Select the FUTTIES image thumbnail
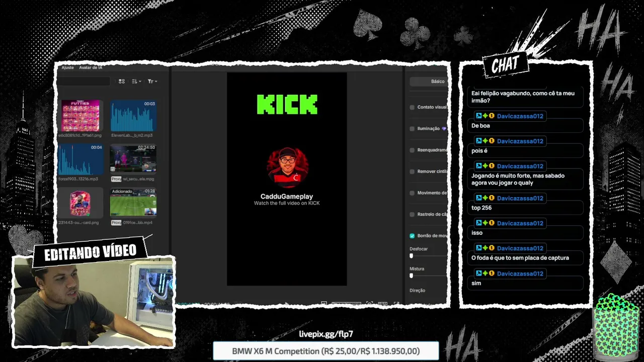The width and height of the screenshot is (644, 362). coord(80,116)
